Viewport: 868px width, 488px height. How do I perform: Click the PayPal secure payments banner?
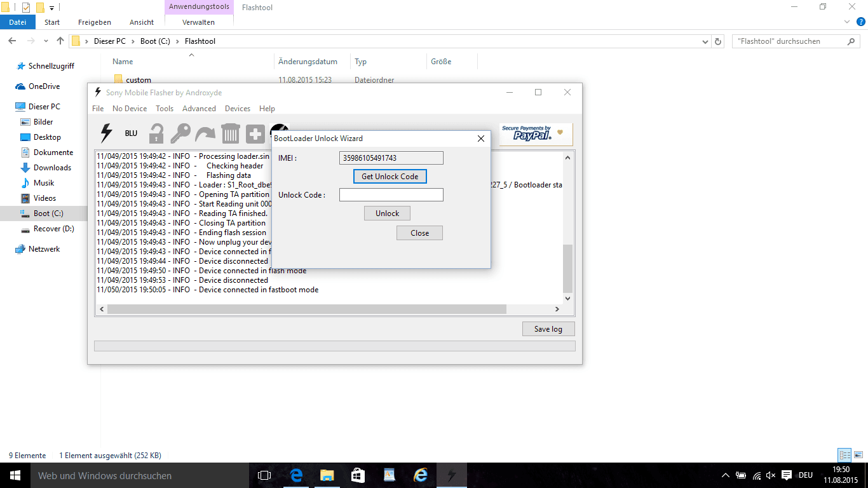tap(536, 134)
